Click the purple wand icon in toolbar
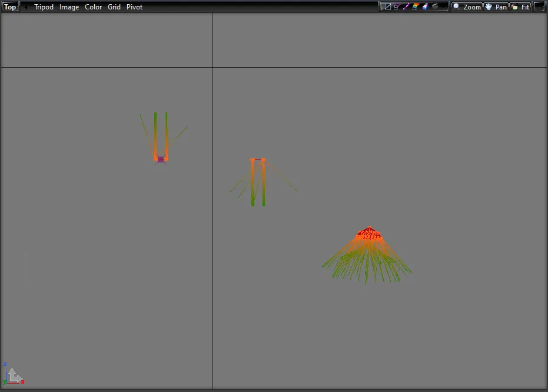Screen dimensions: 548x392 pyautogui.click(x=406, y=7)
